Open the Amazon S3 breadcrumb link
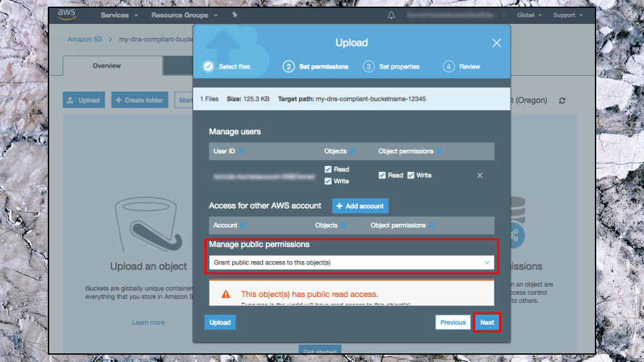644x362 pixels. tap(84, 39)
